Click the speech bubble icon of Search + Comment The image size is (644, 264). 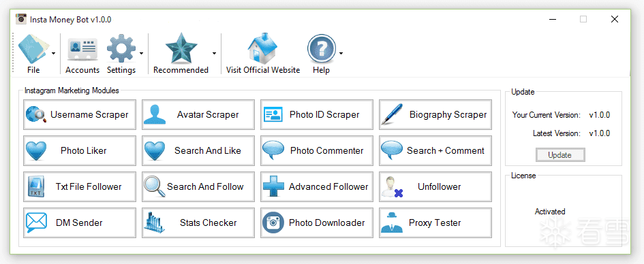391,151
